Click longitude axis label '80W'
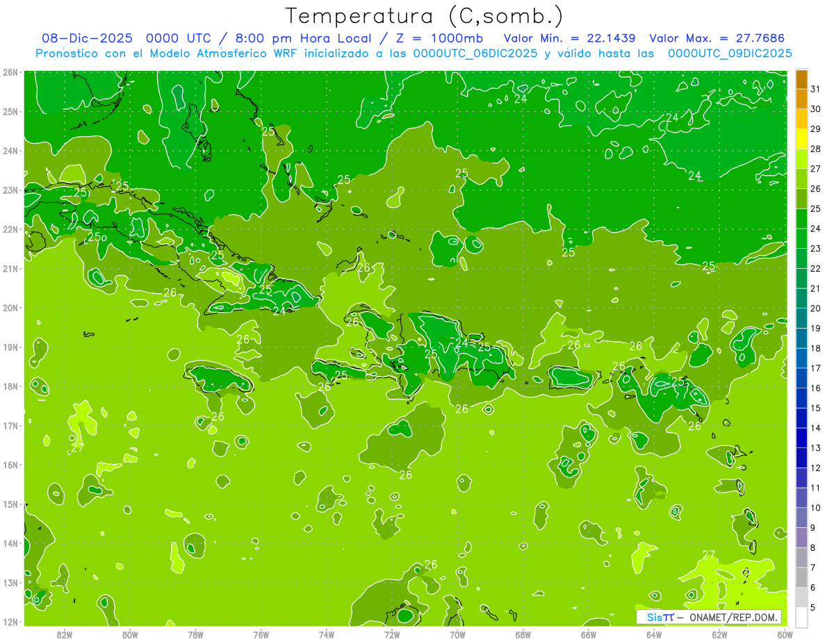The width and height of the screenshot is (834, 644). pyautogui.click(x=130, y=634)
